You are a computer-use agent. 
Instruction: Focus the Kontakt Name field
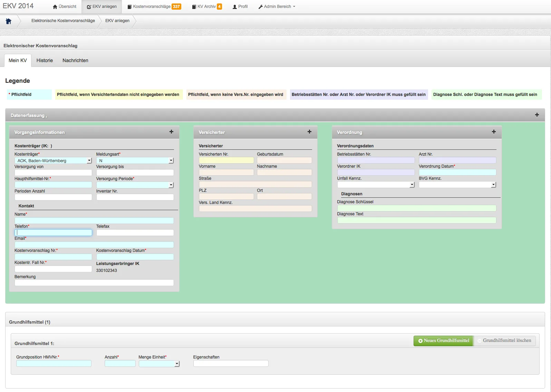click(x=94, y=220)
